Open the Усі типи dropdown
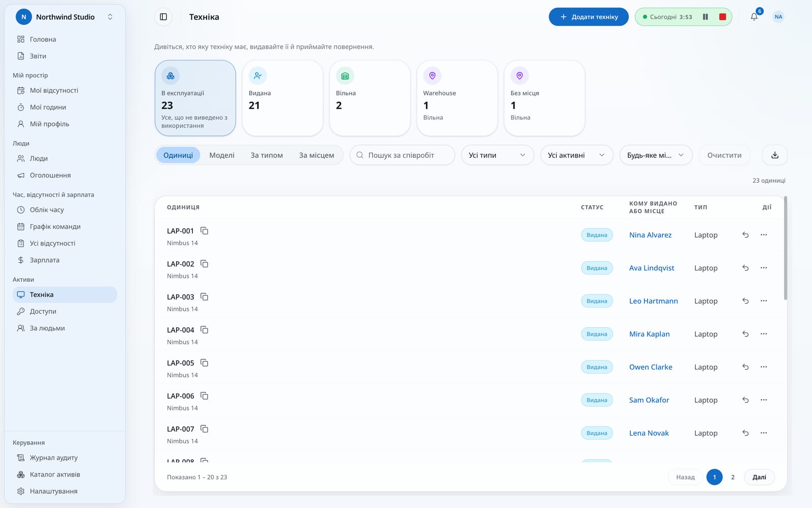The image size is (812, 508). tap(497, 155)
